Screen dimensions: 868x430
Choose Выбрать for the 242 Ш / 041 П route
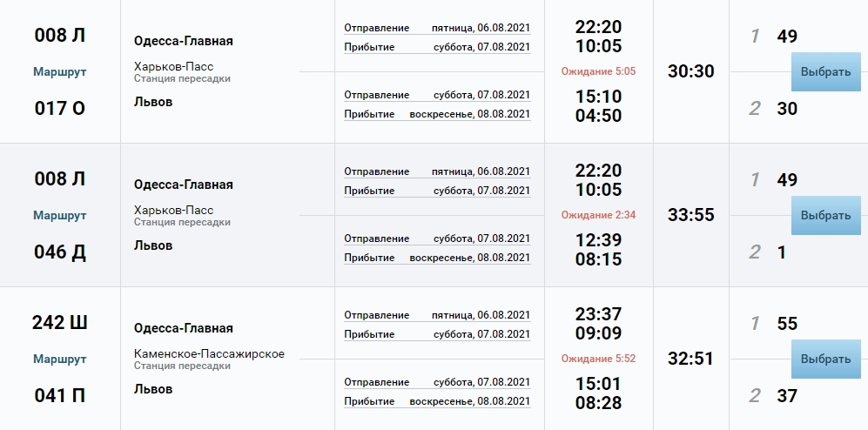pos(825,359)
